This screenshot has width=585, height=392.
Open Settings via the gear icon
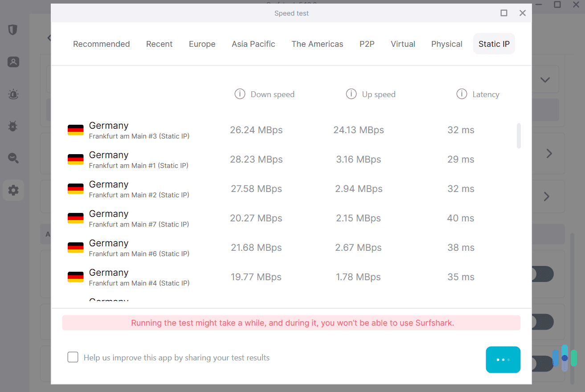[13, 190]
